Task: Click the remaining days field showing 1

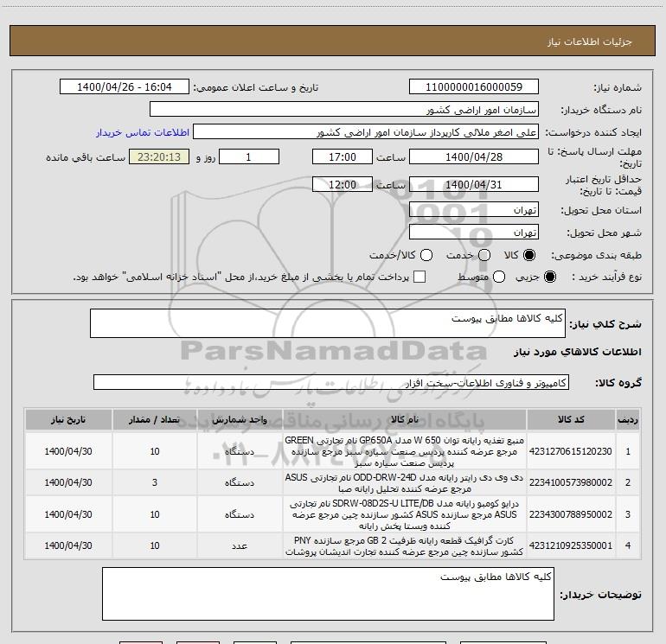Action: pos(249,156)
